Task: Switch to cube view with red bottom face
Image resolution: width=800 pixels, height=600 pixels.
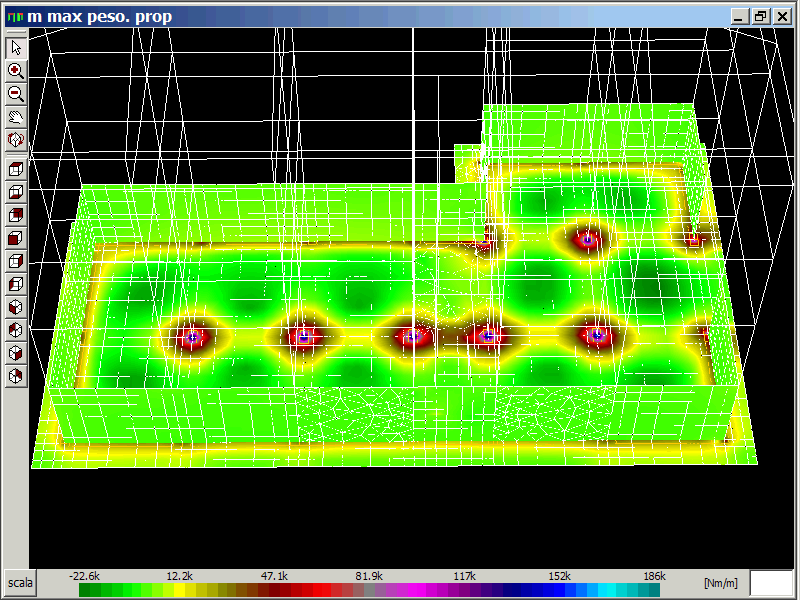Action: tap(16, 192)
